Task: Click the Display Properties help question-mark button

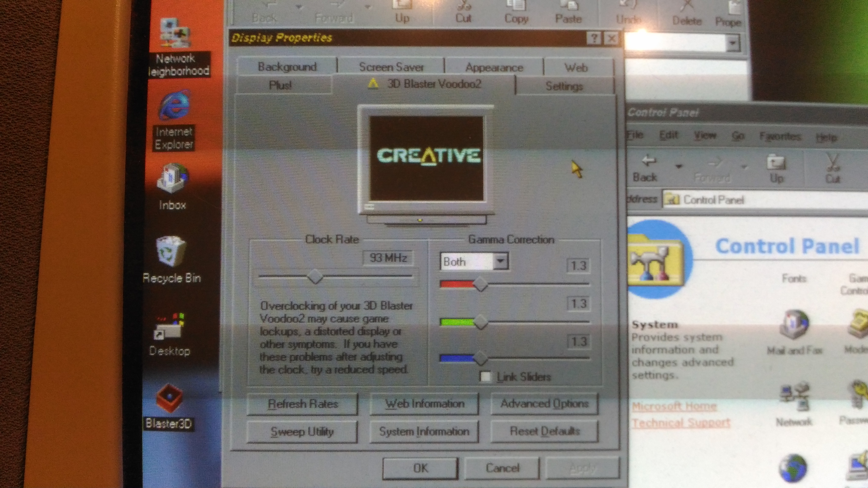Action: coord(594,38)
